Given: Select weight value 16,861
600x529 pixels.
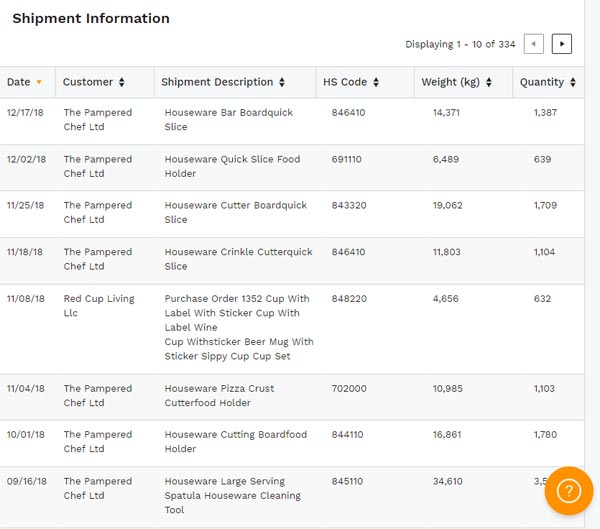Looking at the screenshot, I should click(447, 434).
